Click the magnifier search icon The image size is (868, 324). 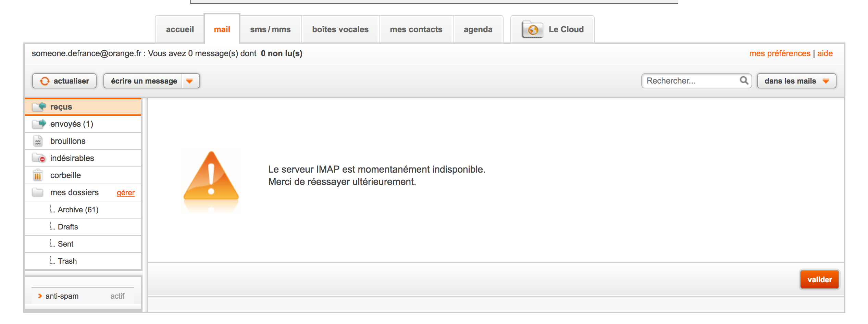(744, 81)
